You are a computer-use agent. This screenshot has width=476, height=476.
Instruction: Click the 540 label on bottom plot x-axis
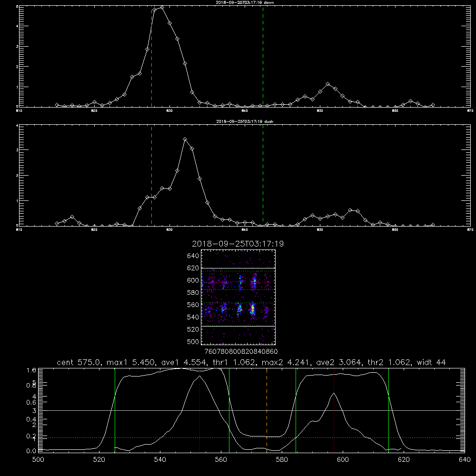pyautogui.click(x=160, y=460)
